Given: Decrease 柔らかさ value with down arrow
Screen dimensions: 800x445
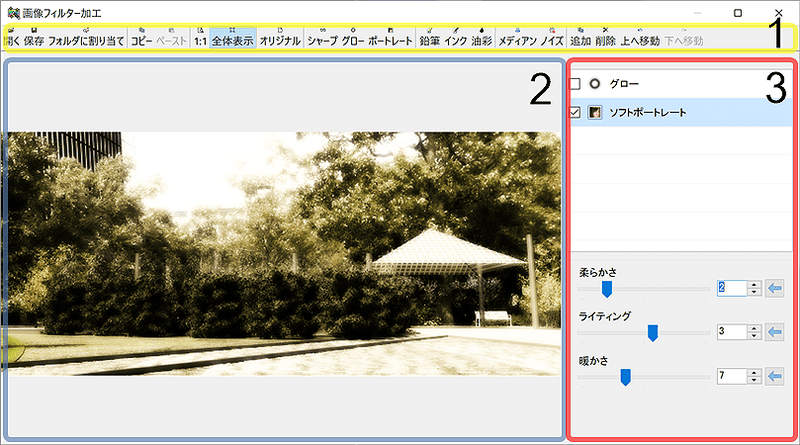Looking at the screenshot, I should pyautogui.click(x=754, y=292).
